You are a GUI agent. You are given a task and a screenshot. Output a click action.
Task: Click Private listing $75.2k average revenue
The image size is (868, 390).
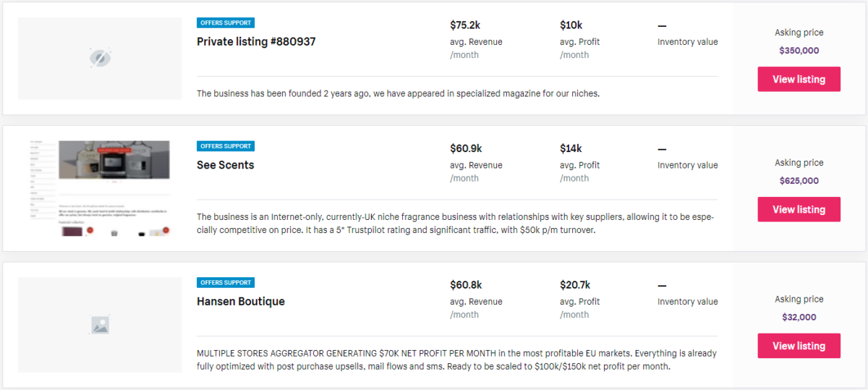(465, 25)
